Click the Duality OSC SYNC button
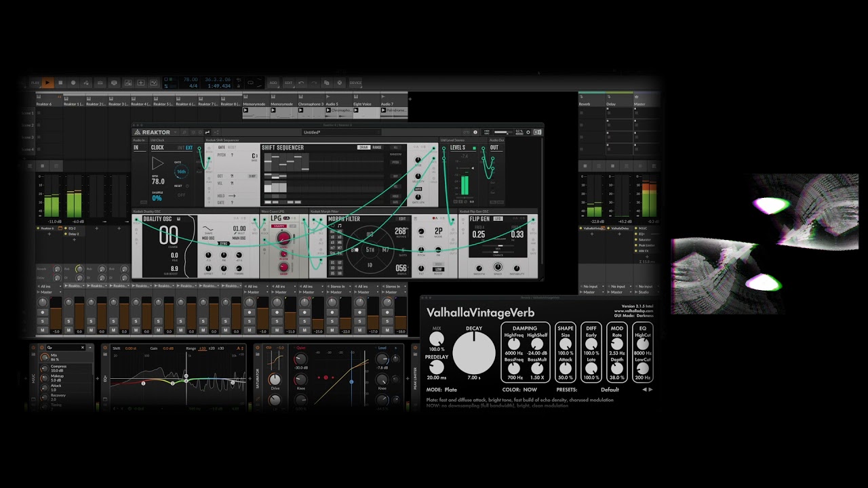The image size is (868, 488). coord(224,243)
